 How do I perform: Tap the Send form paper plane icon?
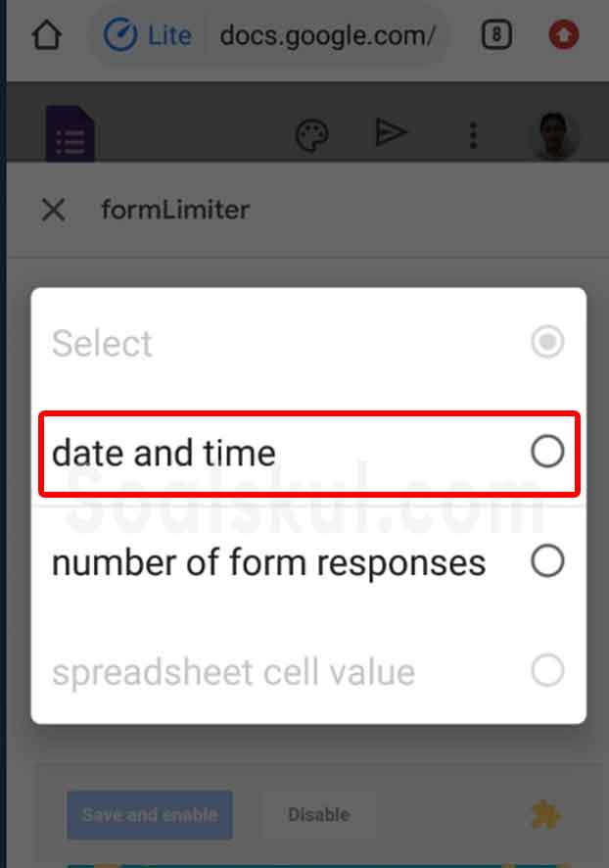pos(391,132)
